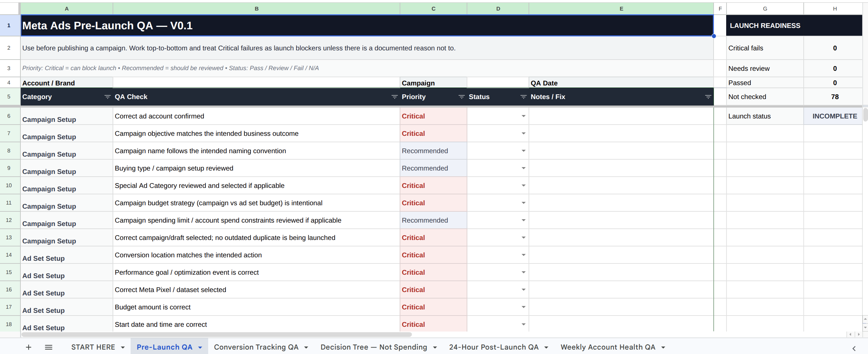Viewport: 868px width, 354px height.
Task: Click Notes / Fix cell for Correct ad account confirmed
Action: (x=621, y=116)
